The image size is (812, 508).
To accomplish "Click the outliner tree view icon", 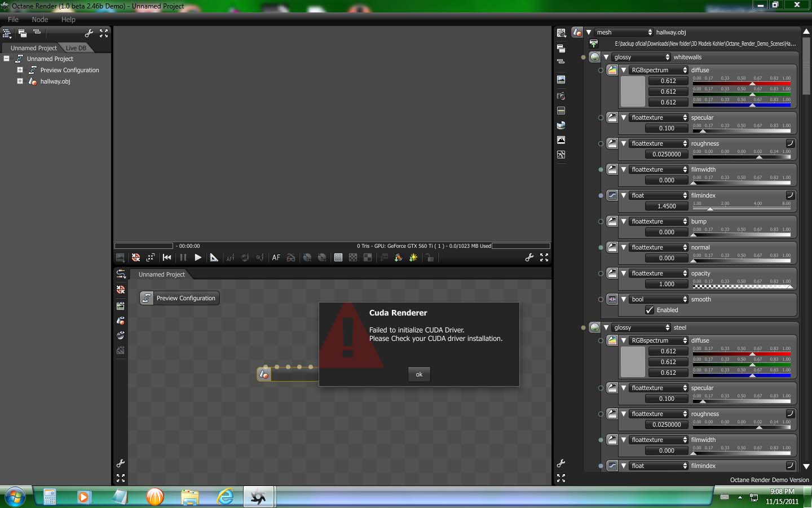I will point(7,33).
